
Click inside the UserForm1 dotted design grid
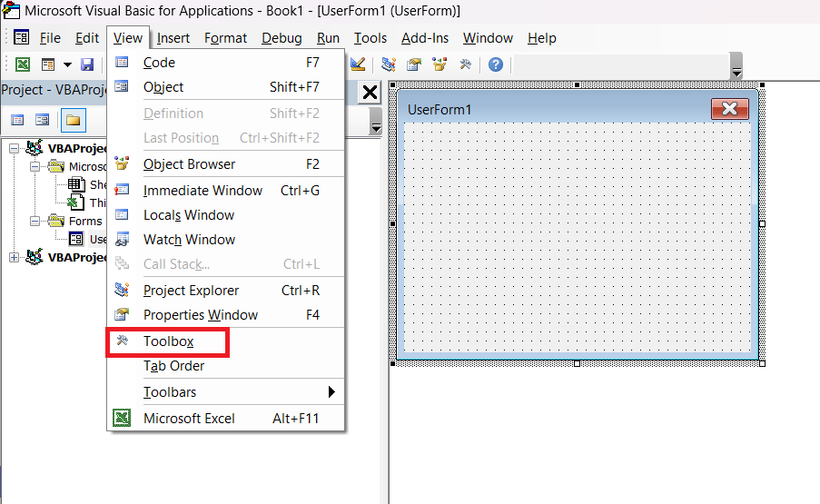pyautogui.click(x=578, y=237)
